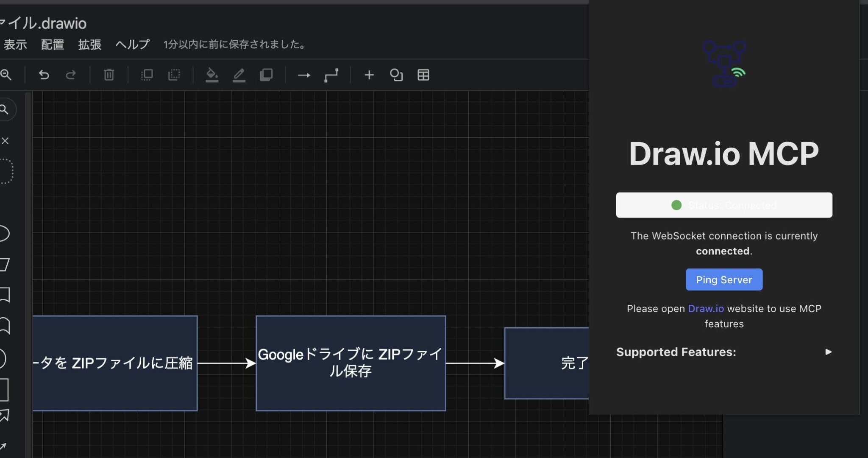This screenshot has height=458, width=868.
Task: Select the fill color bucket icon
Action: 212,75
